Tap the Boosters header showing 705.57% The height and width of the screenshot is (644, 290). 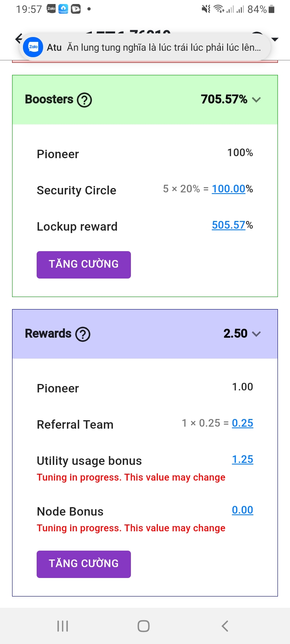[x=145, y=100]
